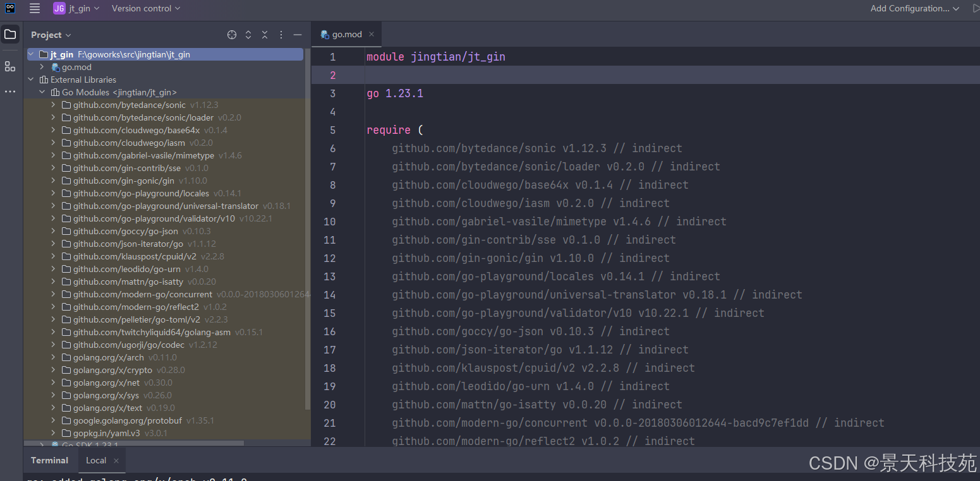Select github.com/gabriel-vasile/mimetype in tree
The image size is (980, 481).
pos(143,155)
